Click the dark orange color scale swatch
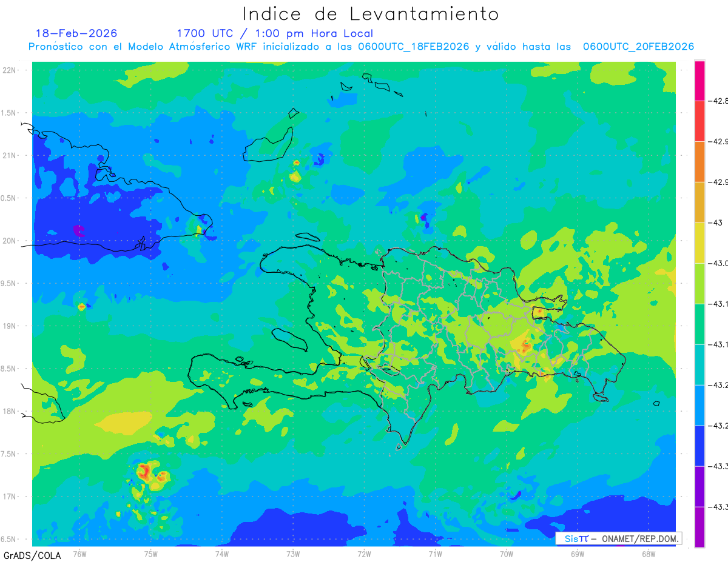This screenshot has height=562, width=728. pyautogui.click(x=699, y=161)
